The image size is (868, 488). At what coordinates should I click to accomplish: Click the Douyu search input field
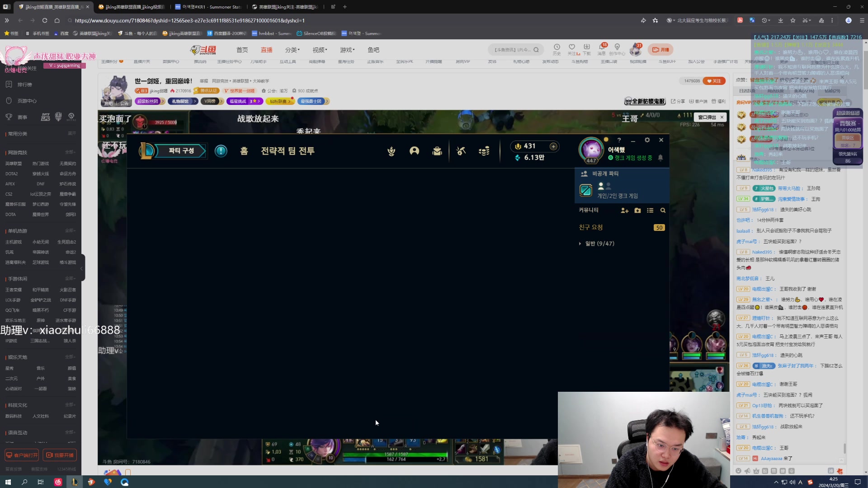[512, 50]
